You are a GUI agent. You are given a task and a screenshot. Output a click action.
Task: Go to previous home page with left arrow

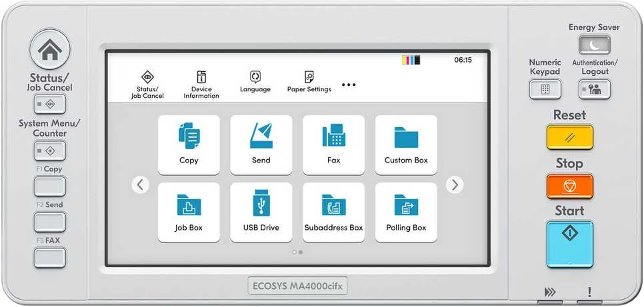(x=140, y=185)
